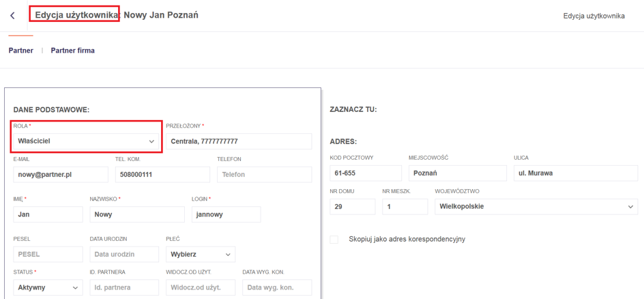
Task: Expand the Płeć dropdown
Action: point(201,255)
